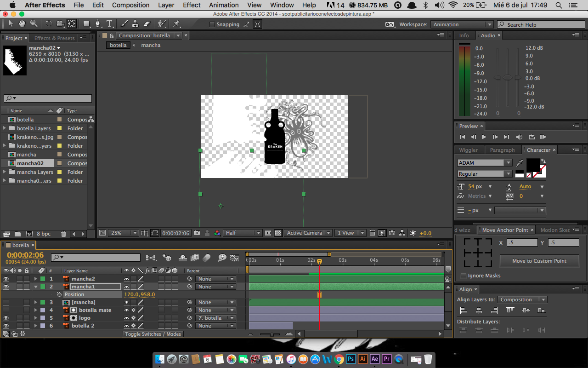Screen dimensions: 588x368
Task: Play the preview
Action: (x=484, y=137)
